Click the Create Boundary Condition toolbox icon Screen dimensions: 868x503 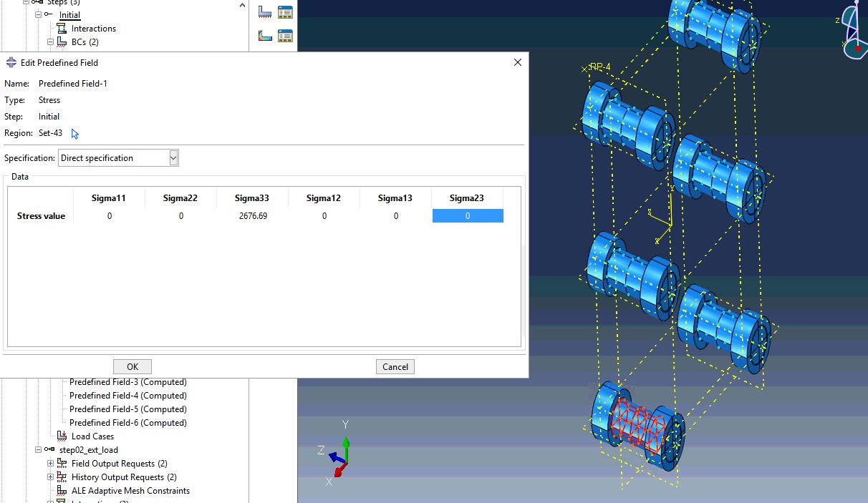pyautogui.click(x=265, y=11)
